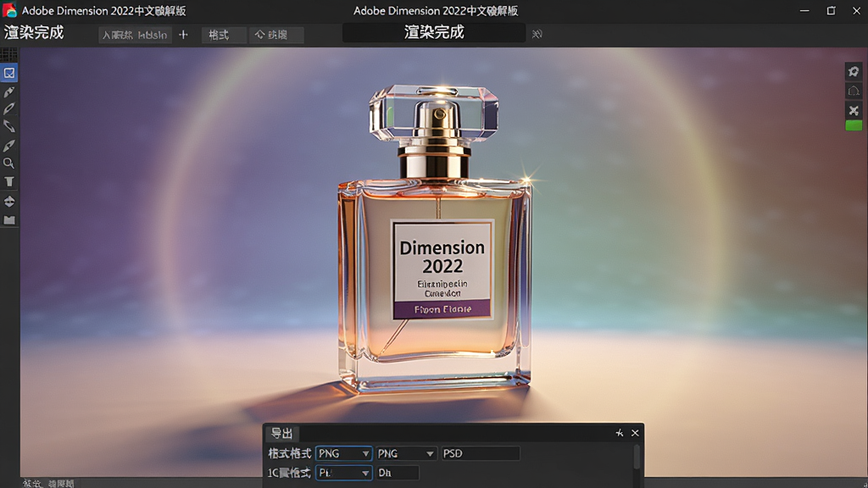Close the Adobe Dimension window

click(x=856, y=10)
